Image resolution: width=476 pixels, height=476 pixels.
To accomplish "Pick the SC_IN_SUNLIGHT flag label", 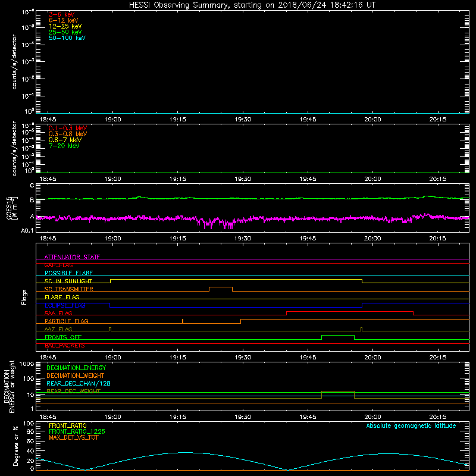I will 68,281.
